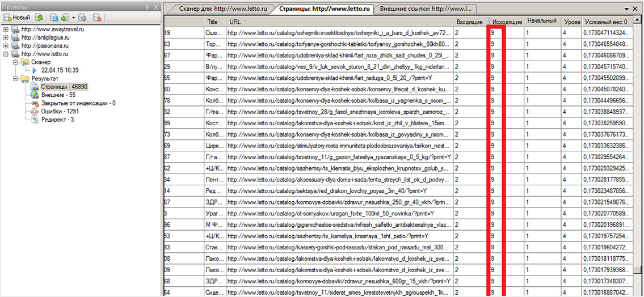The width and height of the screenshot is (644, 297).
Task: Click the fart_roza_zhidk_sad_chudes URL cell
Action: click(x=340, y=56)
